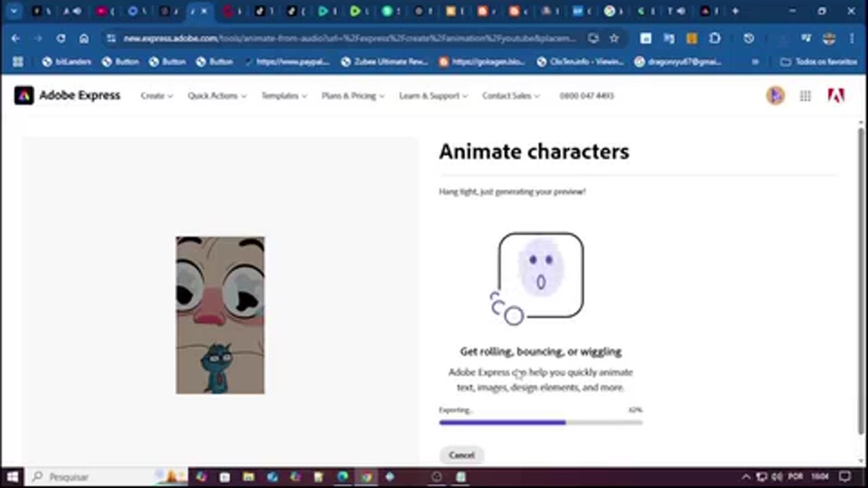Click the animated character preview thumbnail

pyautogui.click(x=220, y=315)
